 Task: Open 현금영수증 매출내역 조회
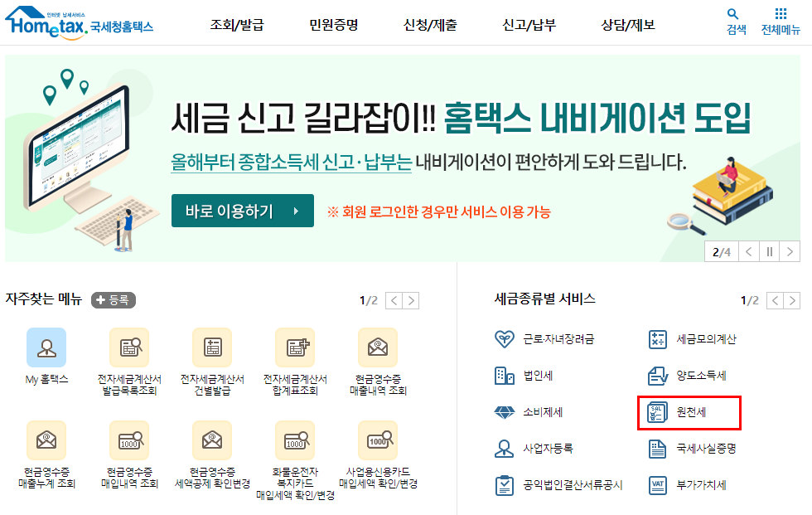378,348
